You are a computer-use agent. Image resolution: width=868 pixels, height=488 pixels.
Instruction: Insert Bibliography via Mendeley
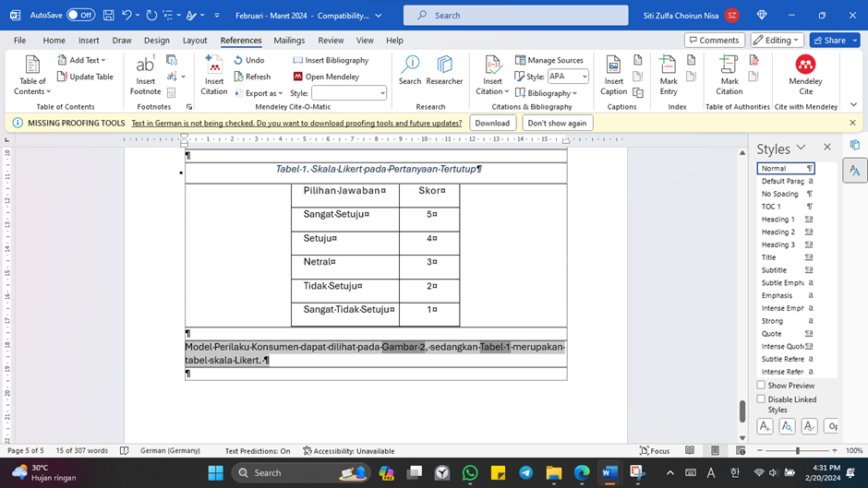(x=331, y=60)
